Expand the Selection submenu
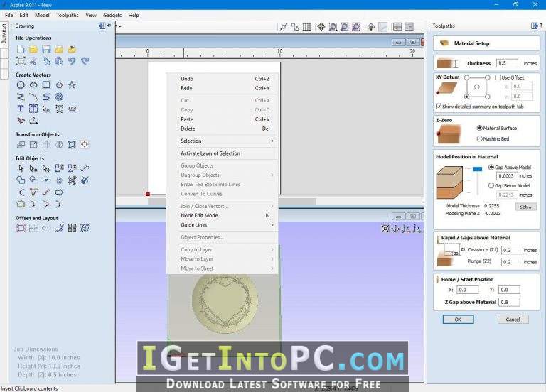546x392 pixels. click(222, 141)
